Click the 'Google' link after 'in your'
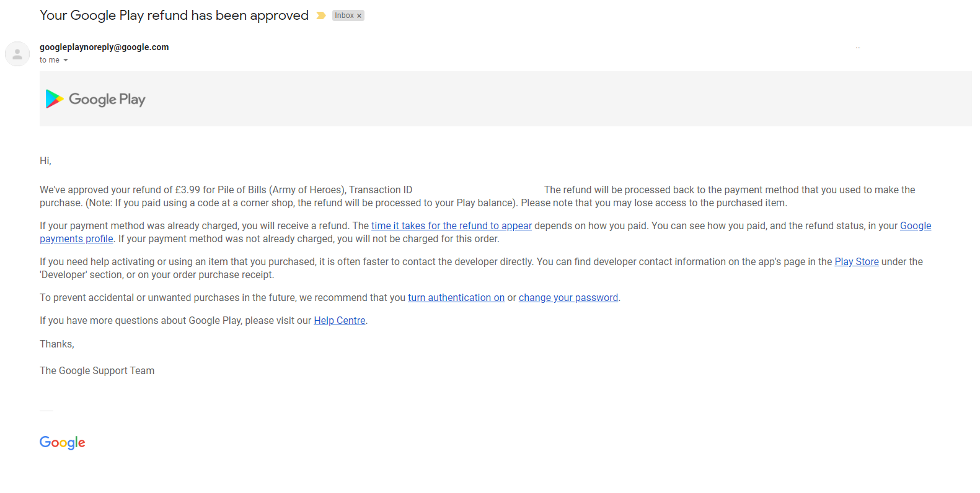The image size is (980, 493). (916, 226)
